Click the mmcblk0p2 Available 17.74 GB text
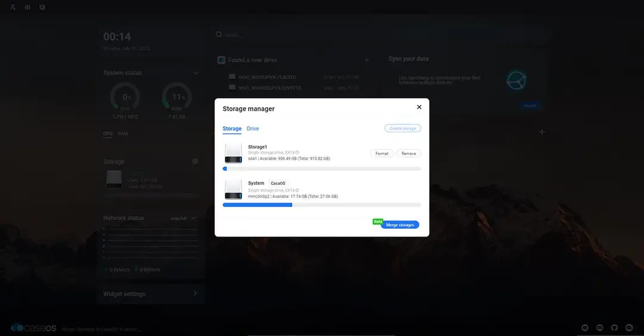This screenshot has width=644, height=336. pos(293,197)
